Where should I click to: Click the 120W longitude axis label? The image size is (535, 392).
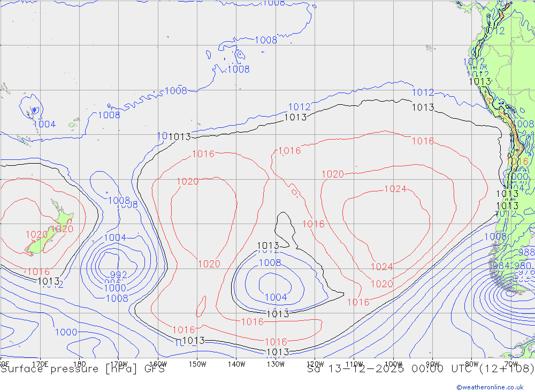tap(315, 364)
